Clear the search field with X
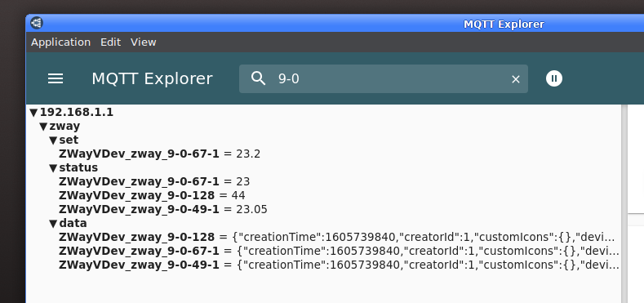This screenshot has height=303, width=644. (516, 79)
